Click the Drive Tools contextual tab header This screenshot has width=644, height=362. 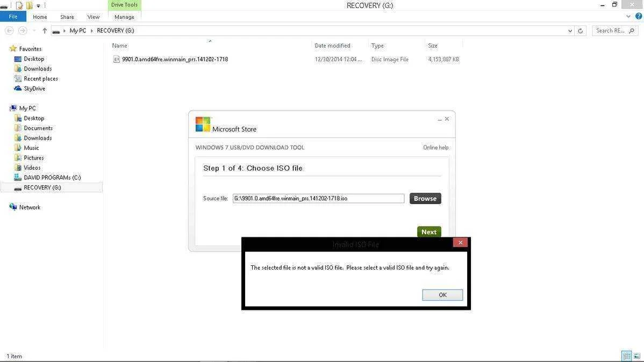124,5
